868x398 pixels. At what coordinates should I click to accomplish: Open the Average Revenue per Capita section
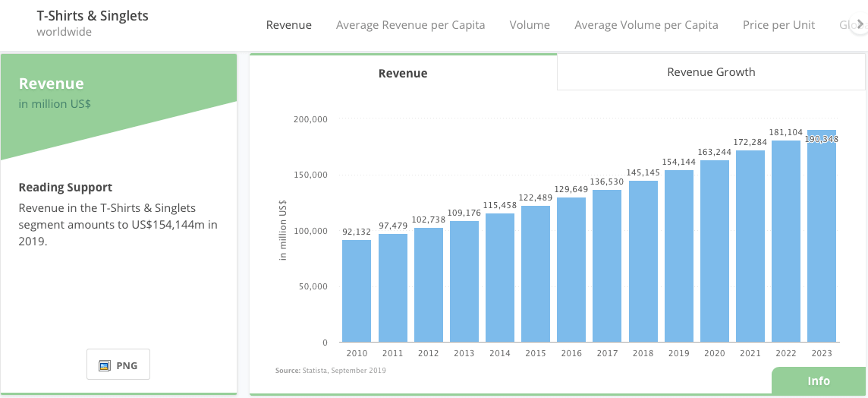click(410, 25)
